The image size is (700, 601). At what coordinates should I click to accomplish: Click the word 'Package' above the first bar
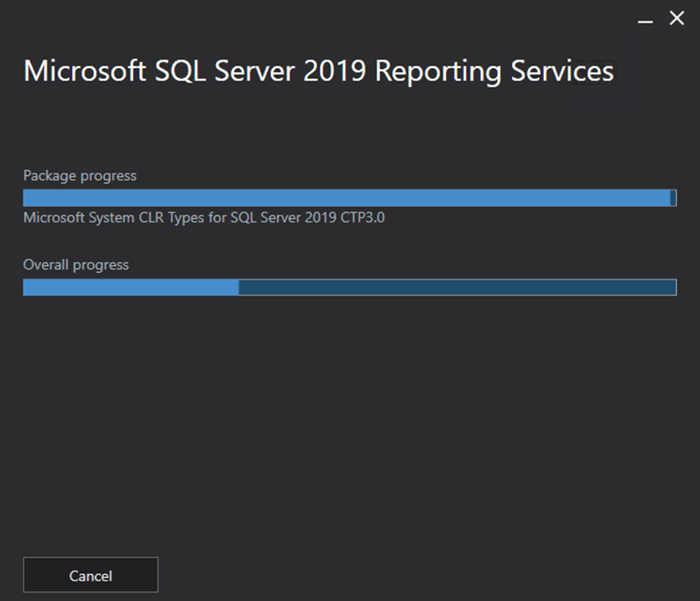click(x=50, y=175)
